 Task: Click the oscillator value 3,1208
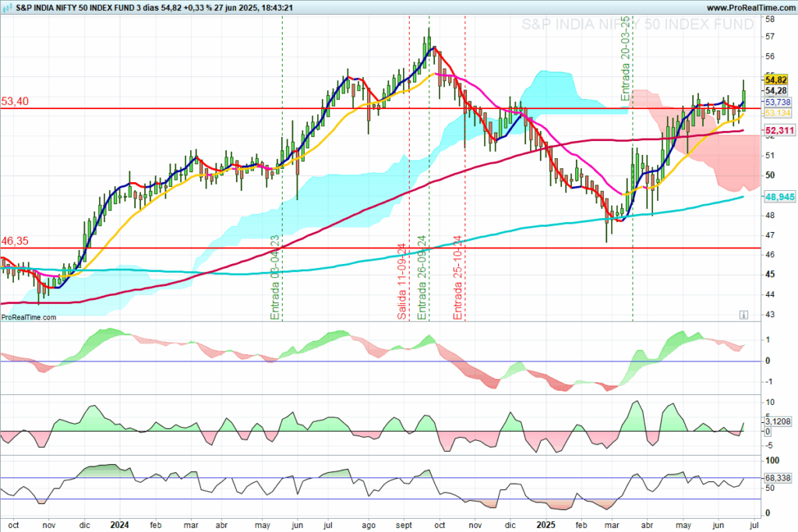[x=779, y=421]
